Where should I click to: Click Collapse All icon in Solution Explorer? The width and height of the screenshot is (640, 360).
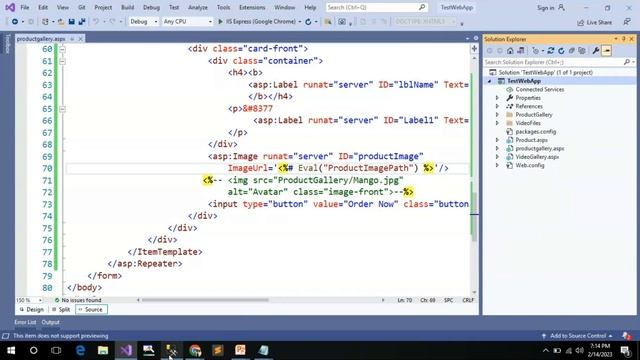[572, 51]
